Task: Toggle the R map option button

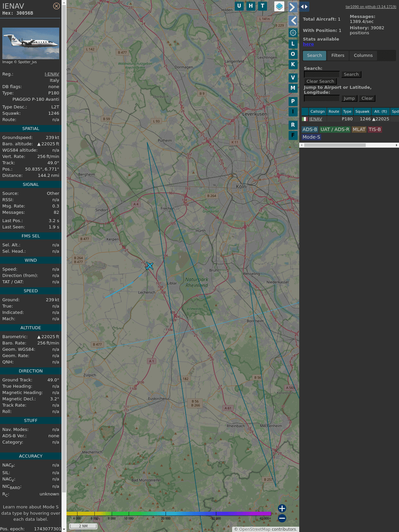Action: (293, 125)
